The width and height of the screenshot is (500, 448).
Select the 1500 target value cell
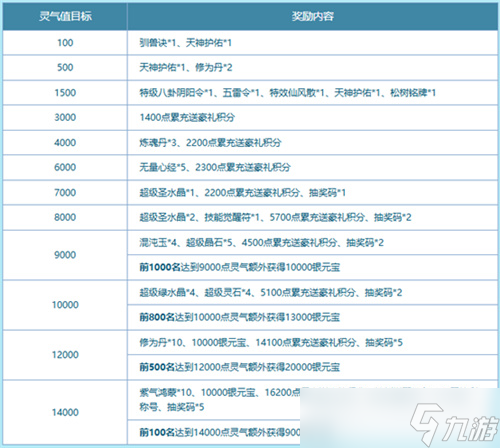[65, 92]
